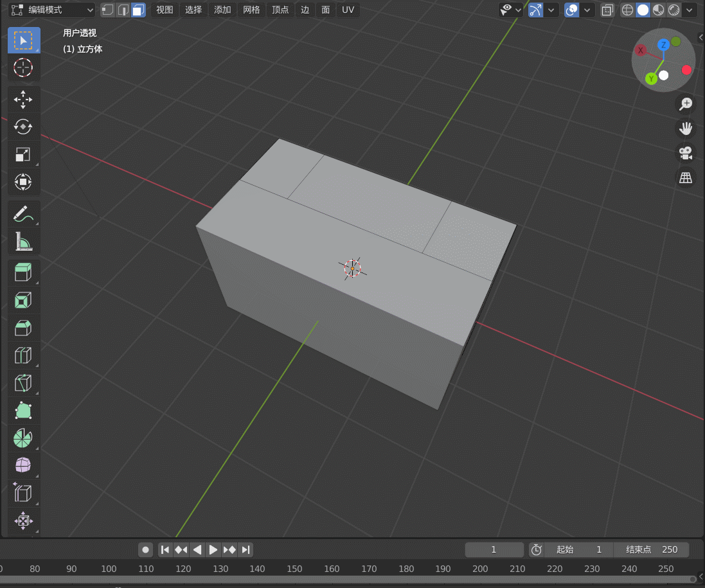
Task: Enable vertex select mode
Action: tap(107, 10)
